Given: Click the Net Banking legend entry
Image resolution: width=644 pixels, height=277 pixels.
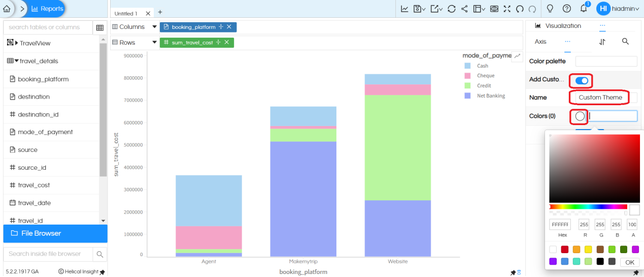Looking at the screenshot, I should pyautogui.click(x=485, y=96).
